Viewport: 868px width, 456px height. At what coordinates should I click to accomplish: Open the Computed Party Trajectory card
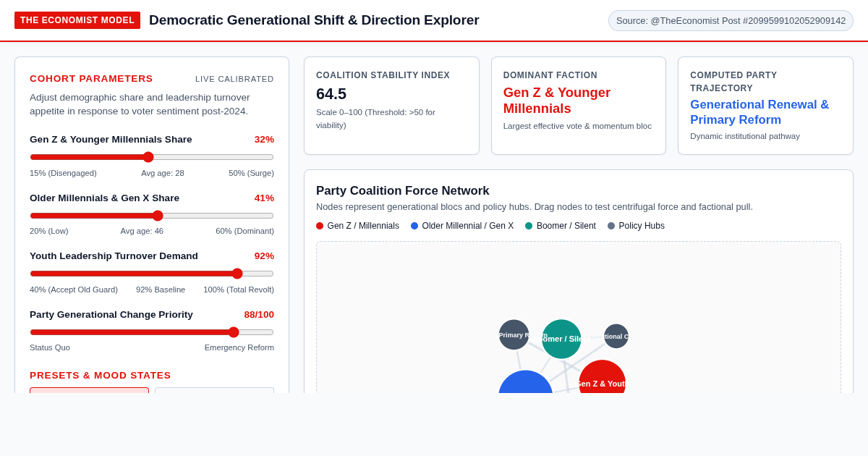[765, 106]
